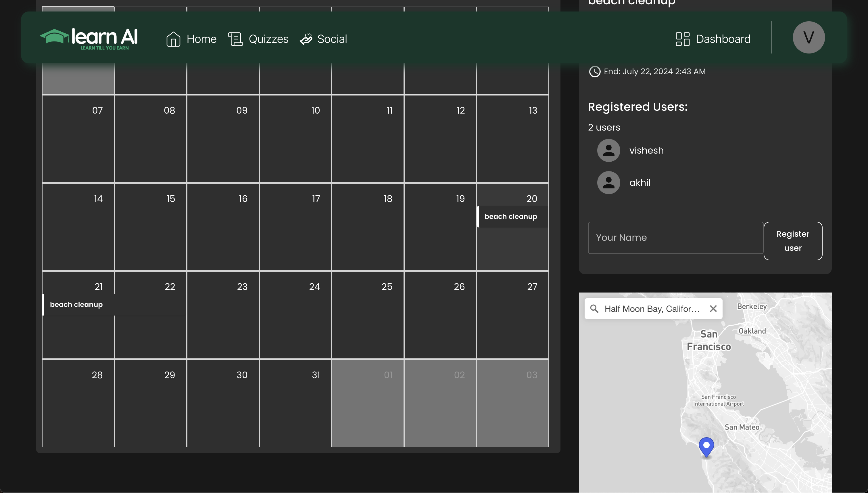This screenshot has width=868, height=493.
Task: Select beach cleanup event on the 20th
Action: click(511, 216)
